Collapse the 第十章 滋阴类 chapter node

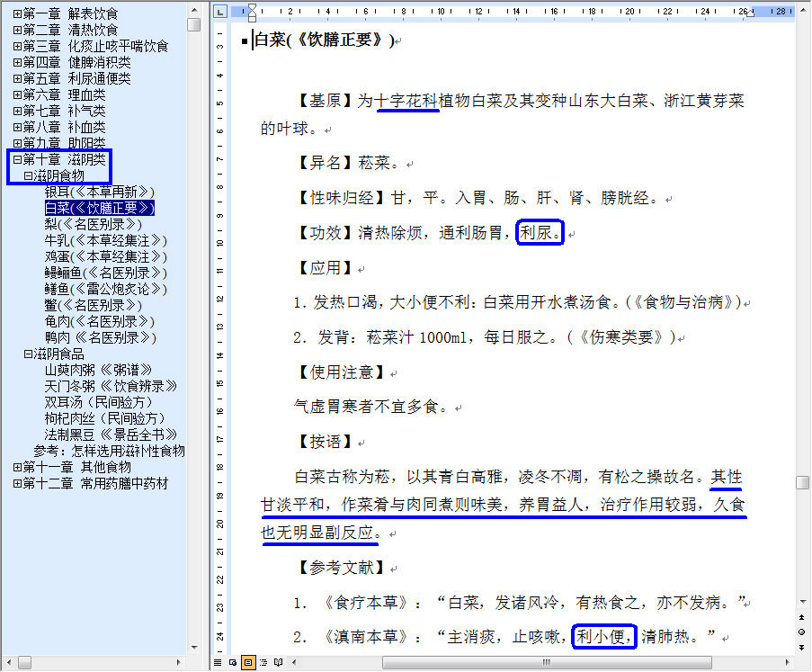coord(17,160)
